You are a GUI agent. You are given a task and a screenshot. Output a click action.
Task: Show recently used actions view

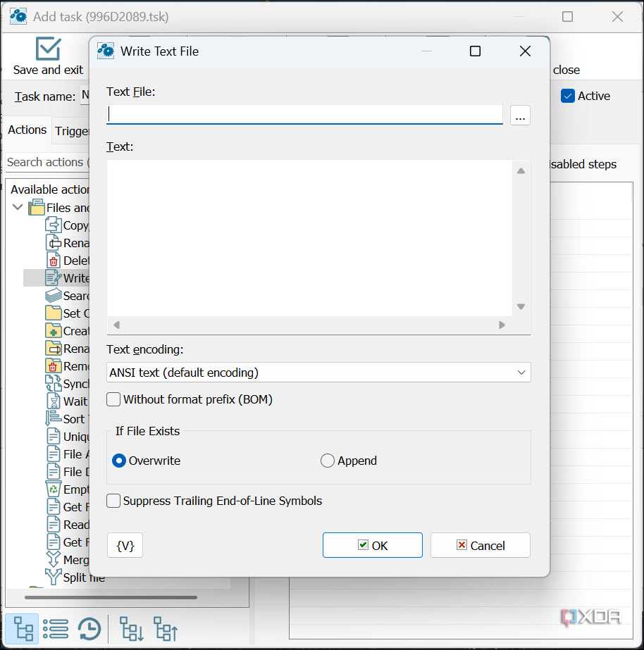pos(89,628)
